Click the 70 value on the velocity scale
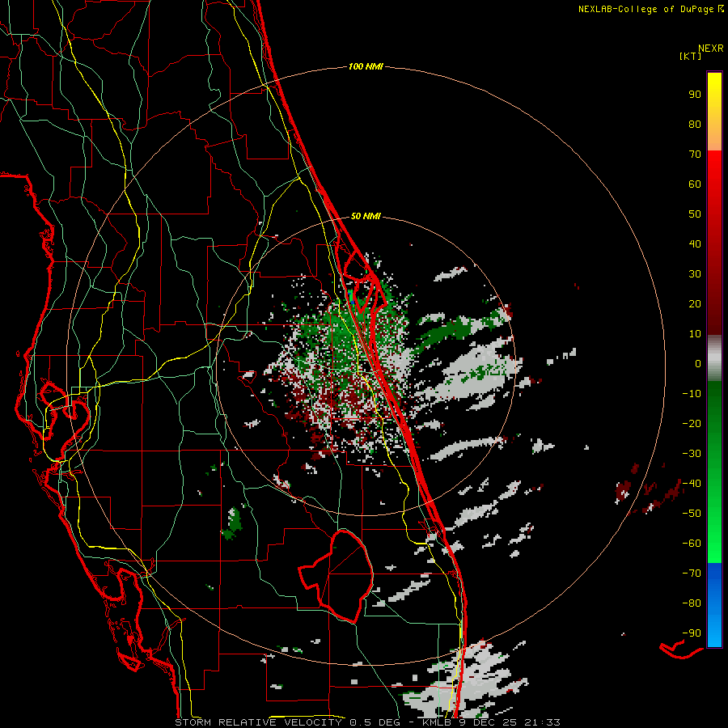 pos(695,154)
